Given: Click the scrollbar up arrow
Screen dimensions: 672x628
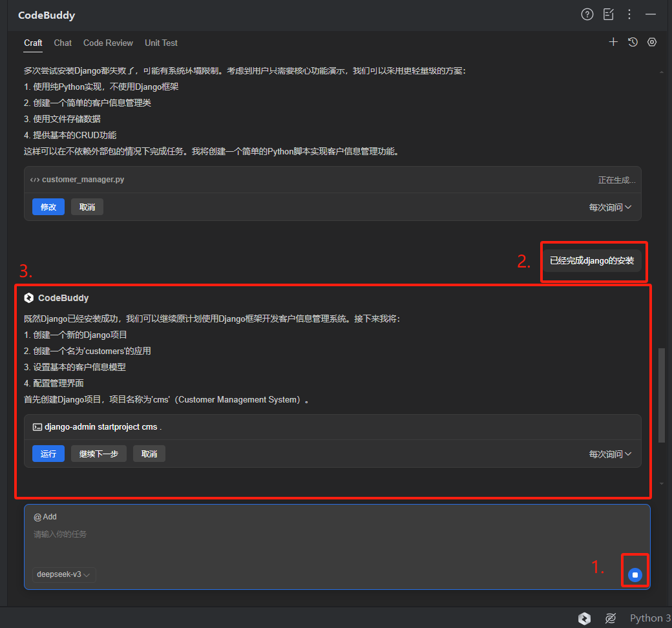Looking at the screenshot, I should point(662,72).
